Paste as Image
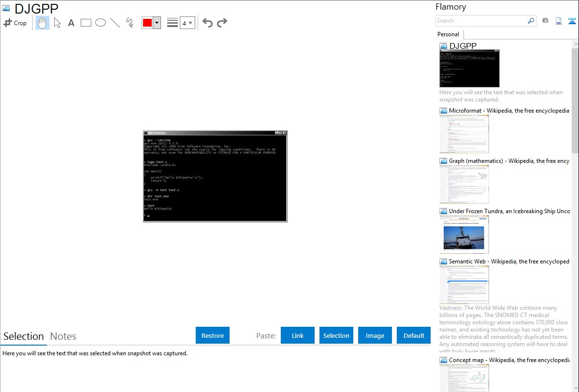Viewport: 579px width, 392px height. (x=375, y=335)
